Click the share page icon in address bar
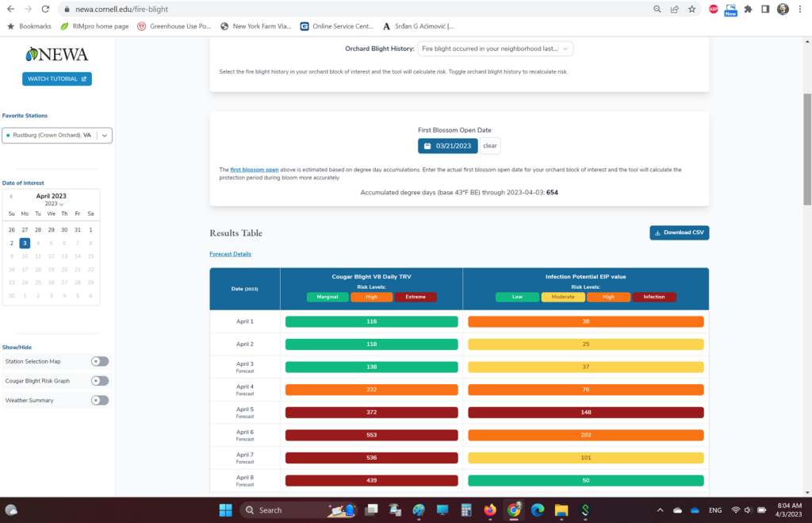The image size is (812, 523). (x=675, y=9)
